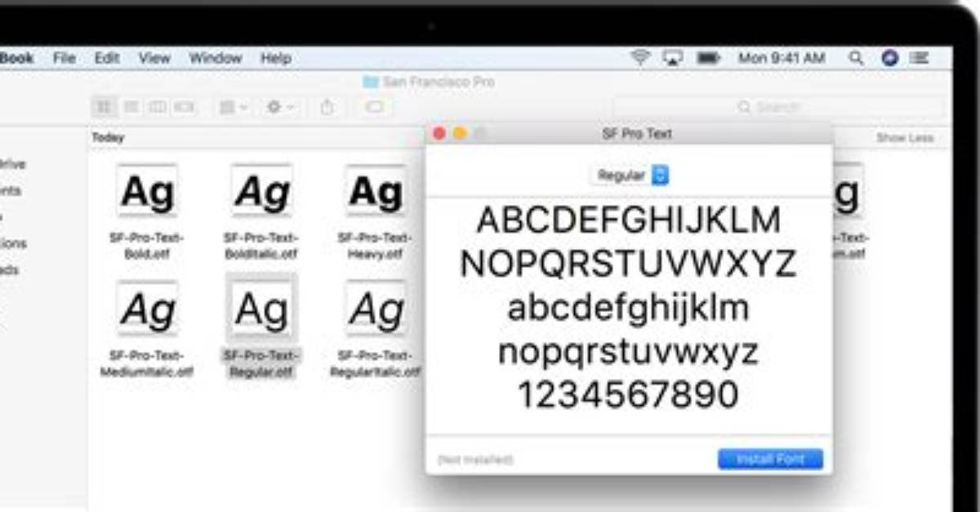Click the Finder edit tags button

(374, 107)
